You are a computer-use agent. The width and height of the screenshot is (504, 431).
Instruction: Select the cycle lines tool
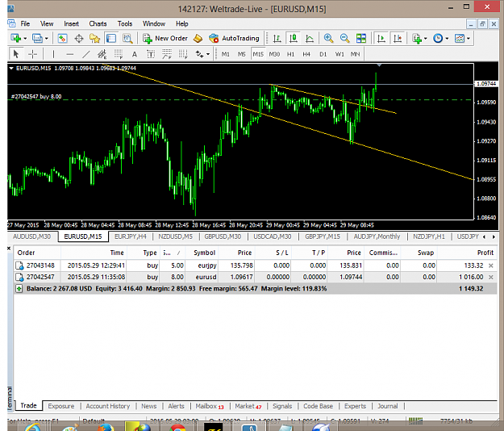(x=183, y=54)
